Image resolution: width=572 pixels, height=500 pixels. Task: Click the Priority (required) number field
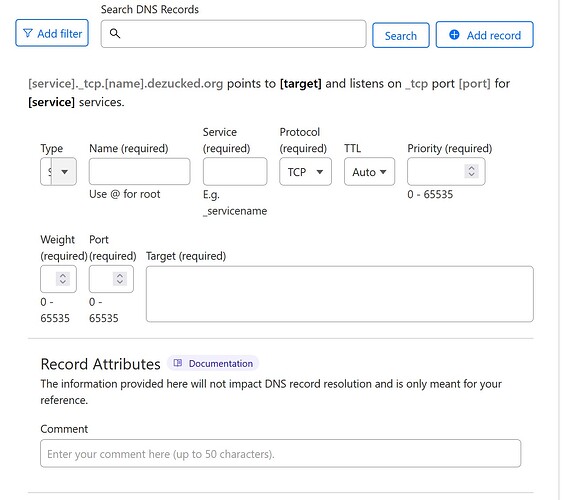point(446,171)
